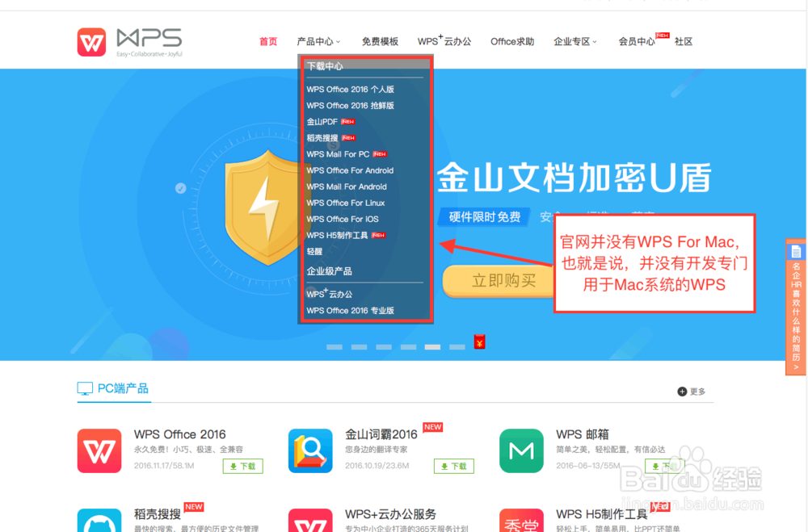Click the WPS+云办公服务 product title
808x532 pixels.
390,514
